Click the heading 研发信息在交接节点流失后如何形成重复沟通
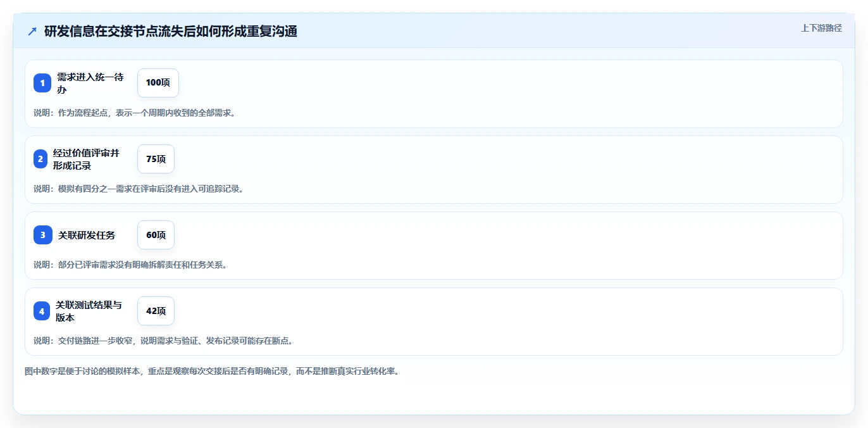 pos(171,31)
